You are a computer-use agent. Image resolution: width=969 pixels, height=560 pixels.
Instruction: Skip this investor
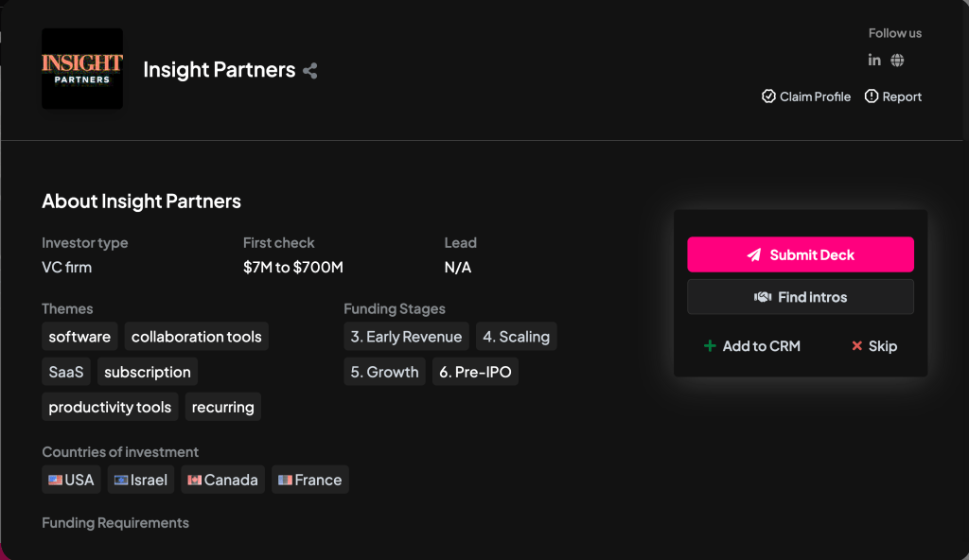pyautogui.click(x=873, y=346)
